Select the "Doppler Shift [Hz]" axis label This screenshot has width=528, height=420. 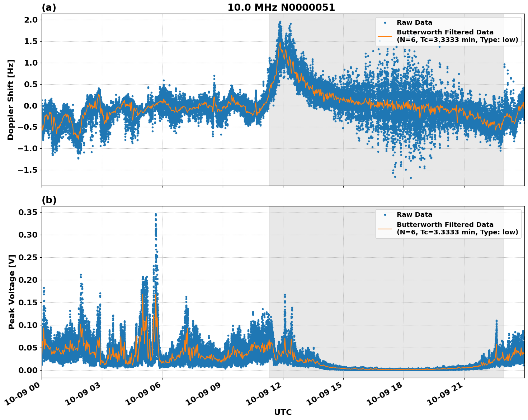pos(11,100)
